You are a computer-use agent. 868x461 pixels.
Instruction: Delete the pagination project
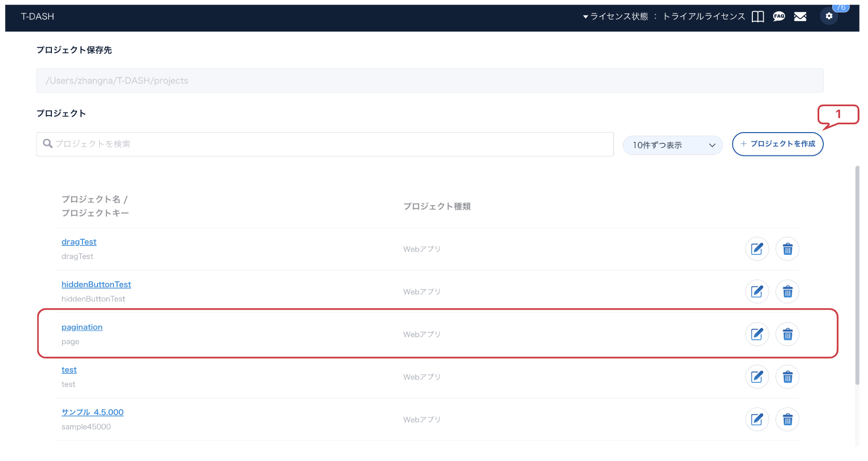(788, 334)
